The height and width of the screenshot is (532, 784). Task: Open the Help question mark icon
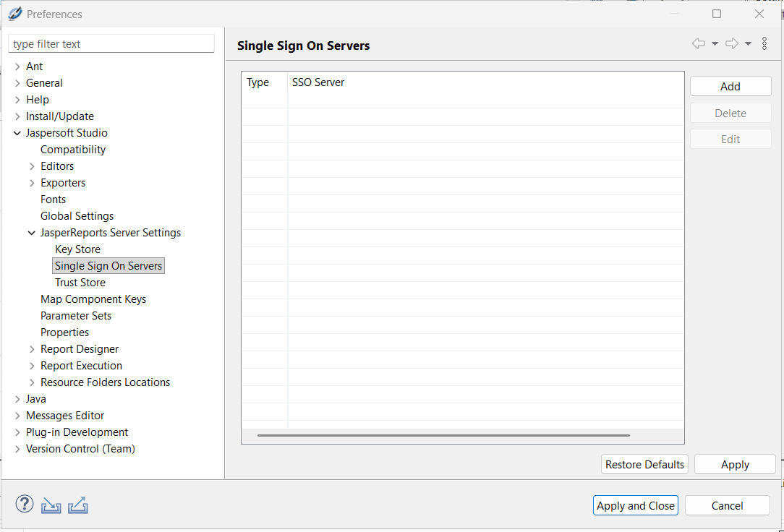25,504
